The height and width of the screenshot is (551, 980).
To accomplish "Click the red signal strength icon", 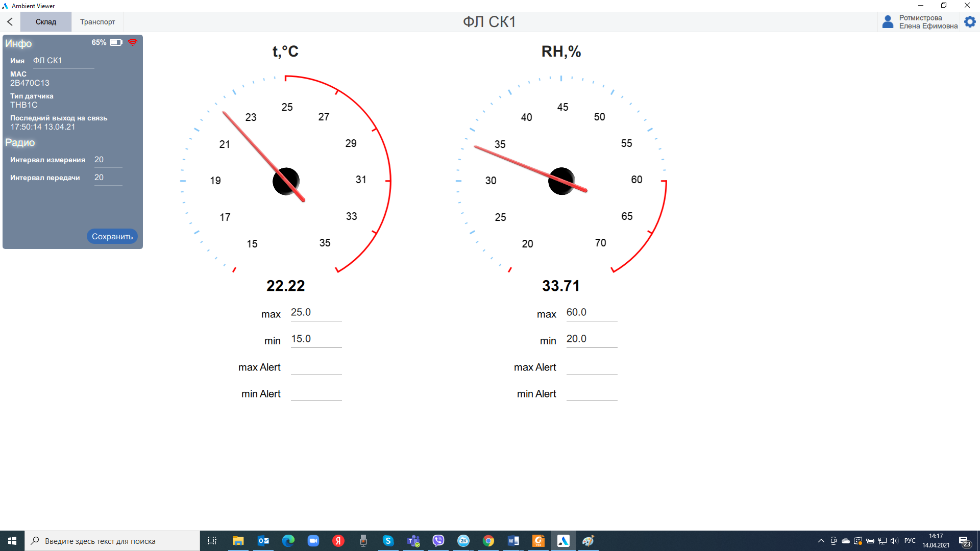I will pos(133,42).
